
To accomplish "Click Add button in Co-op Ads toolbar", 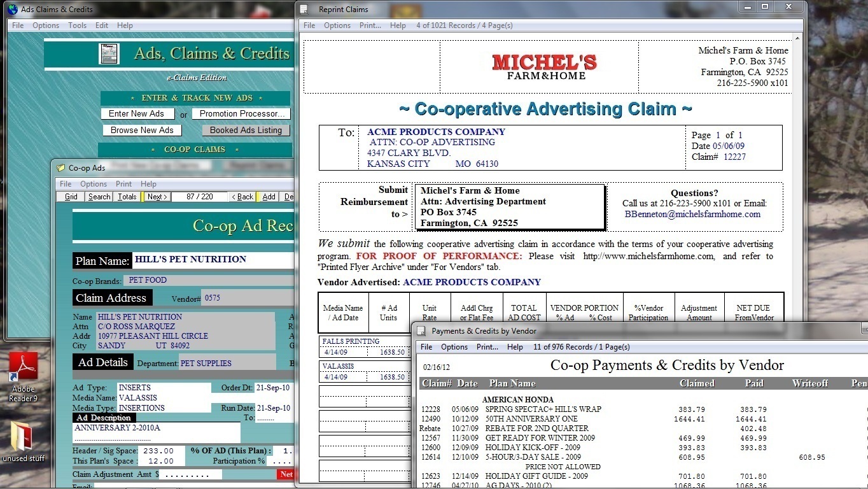I will (x=269, y=197).
